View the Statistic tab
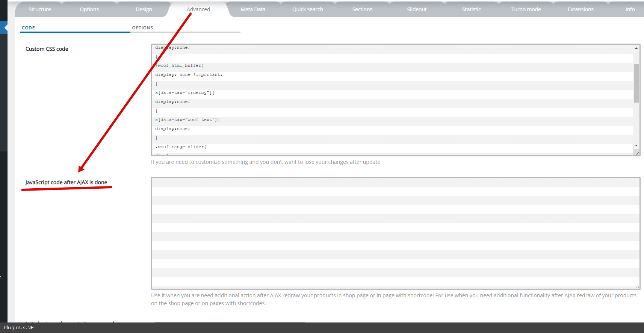Screen dimensions: 644x333 pyautogui.click(x=471, y=9)
